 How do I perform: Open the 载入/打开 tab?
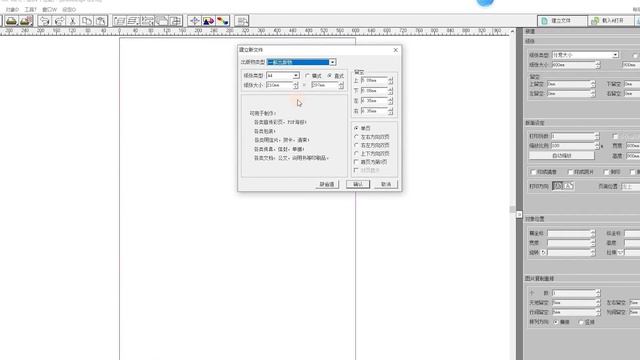(x=611, y=20)
